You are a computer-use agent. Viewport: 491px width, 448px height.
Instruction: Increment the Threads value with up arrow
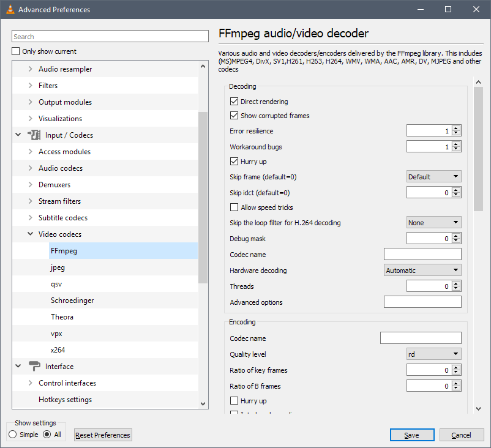[456, 284]
